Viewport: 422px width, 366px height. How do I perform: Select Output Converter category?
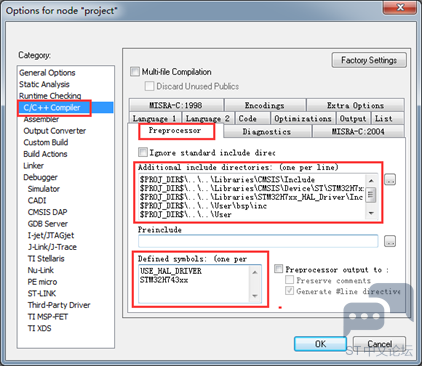pyautogui.click(x=55, y=131)
